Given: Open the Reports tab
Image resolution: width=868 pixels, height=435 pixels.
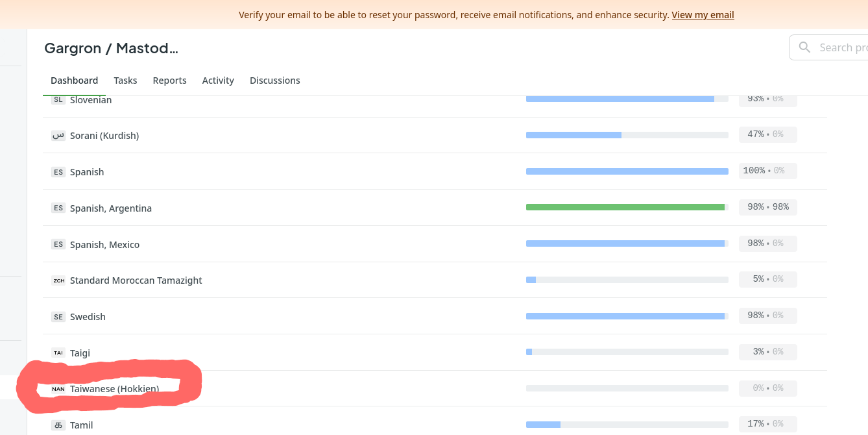Looking at the screenshot, I should pos(169,81).
